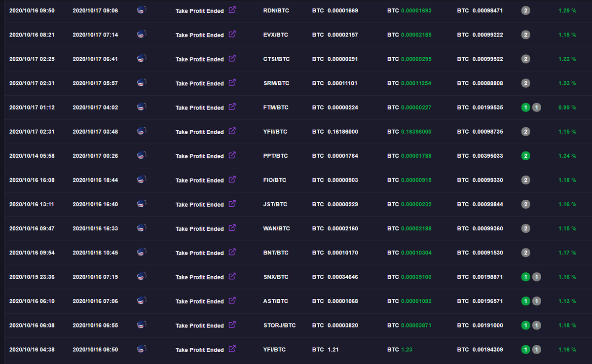The width and height of the screenshot is (592, 364).
Task: Open external link icon for STORJ/BTC deal
Action: tap(232, 324)
